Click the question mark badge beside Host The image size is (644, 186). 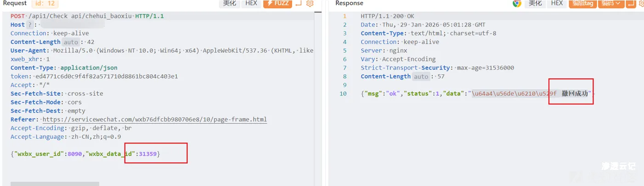(30, 25)
